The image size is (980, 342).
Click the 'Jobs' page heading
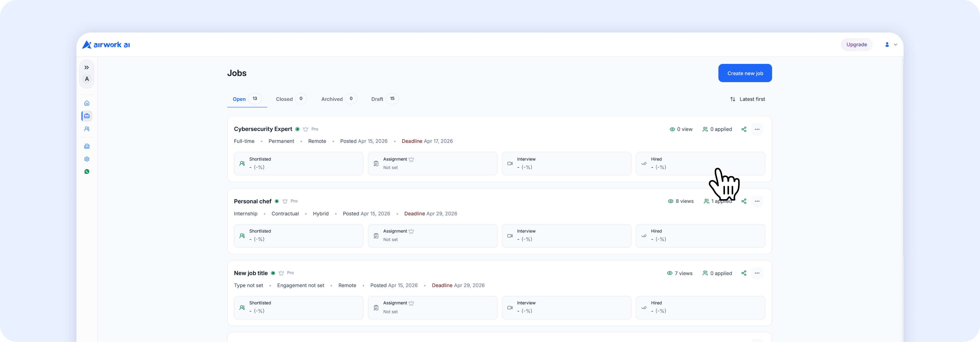point(237,73)
